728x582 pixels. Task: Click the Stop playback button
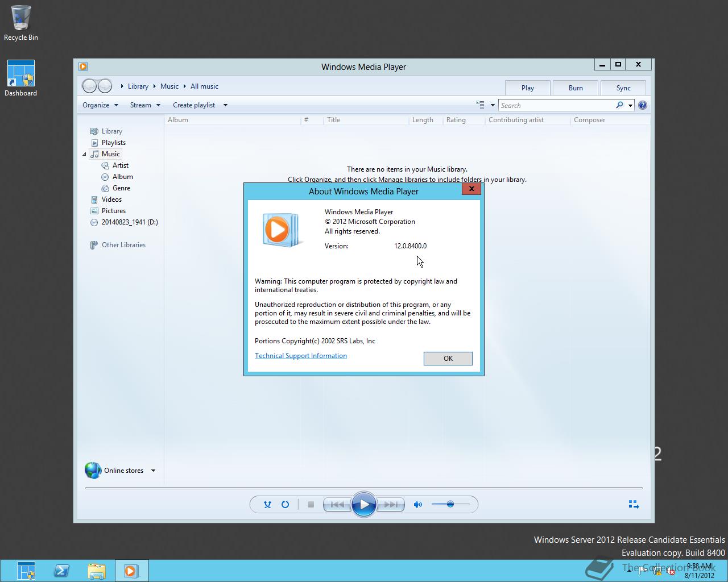click(x=311, y=504)
